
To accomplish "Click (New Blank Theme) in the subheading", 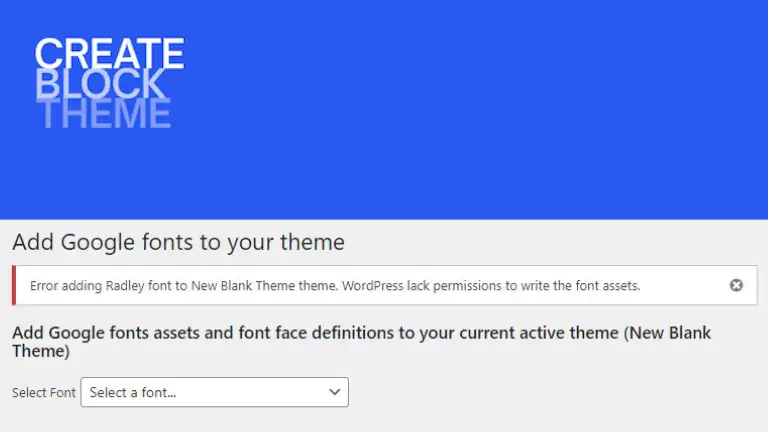I will [361, 342].
